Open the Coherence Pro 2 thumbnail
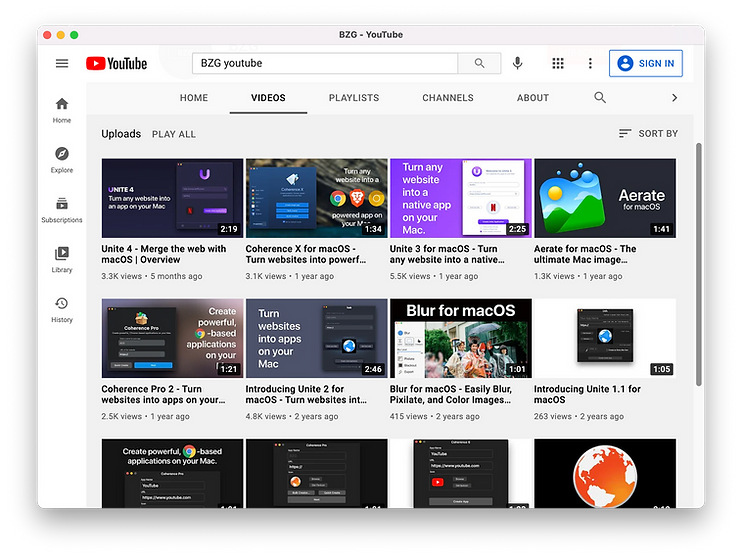The width and height of the screenshot is (742, 558). click(172, 338)
